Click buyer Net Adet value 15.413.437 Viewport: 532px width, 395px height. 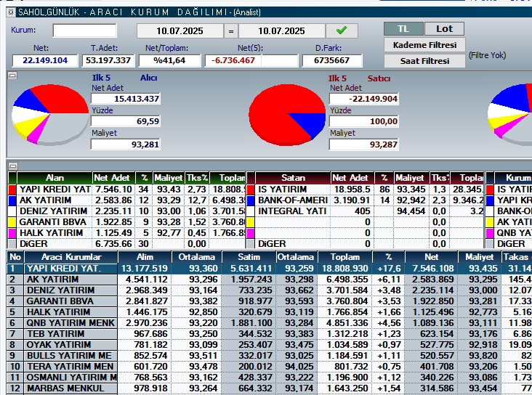125,99
